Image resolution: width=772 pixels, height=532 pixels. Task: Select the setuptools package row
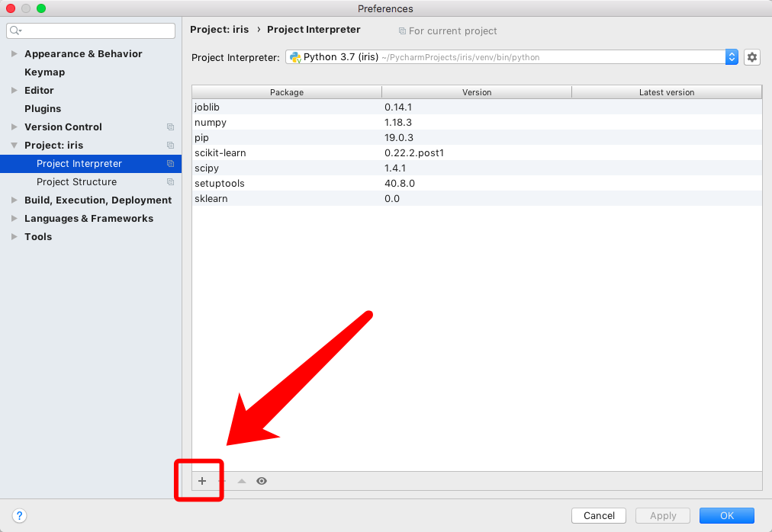tap(477, 183)
